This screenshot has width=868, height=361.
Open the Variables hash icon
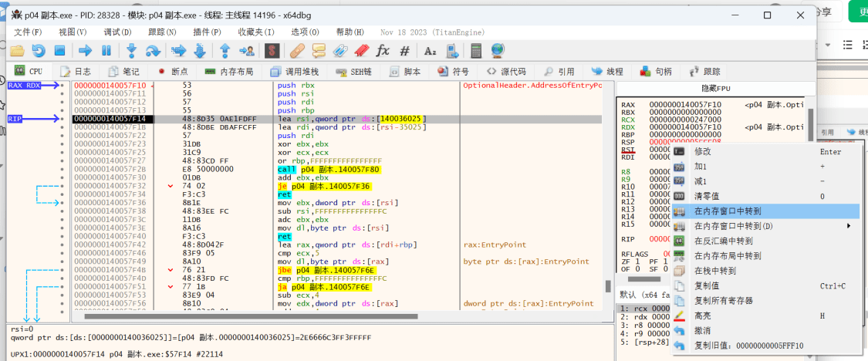[404, 51]
